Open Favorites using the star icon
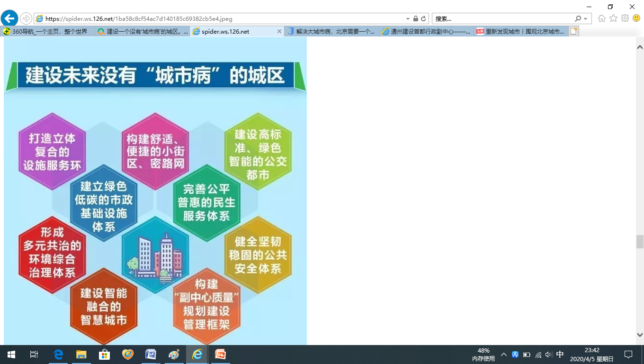Image resolution: width=644 pixels, height=364 pixels. tap(613, 18)
